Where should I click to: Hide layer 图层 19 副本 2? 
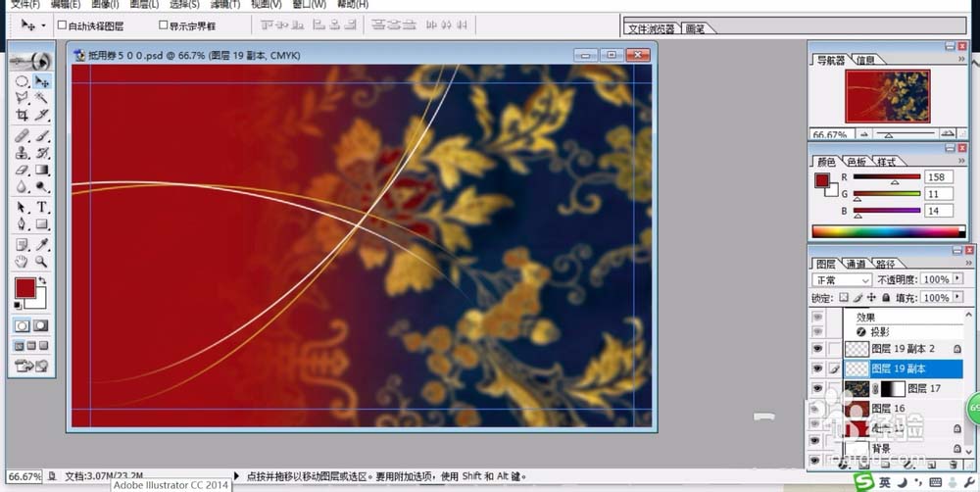tap(817, 349)
